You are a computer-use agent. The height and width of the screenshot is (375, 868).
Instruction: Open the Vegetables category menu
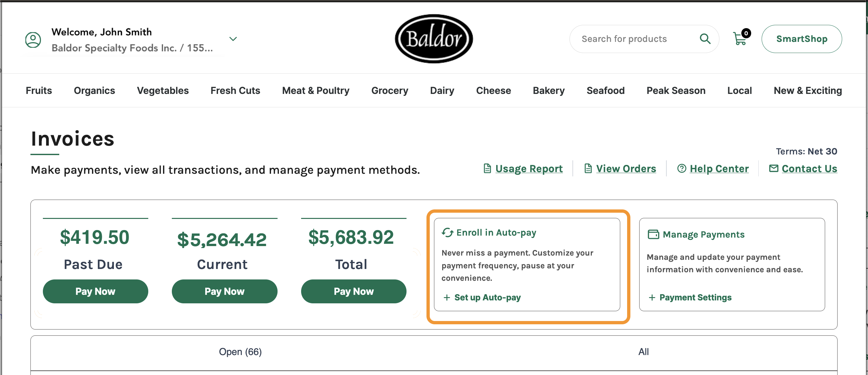coord(163,91)
